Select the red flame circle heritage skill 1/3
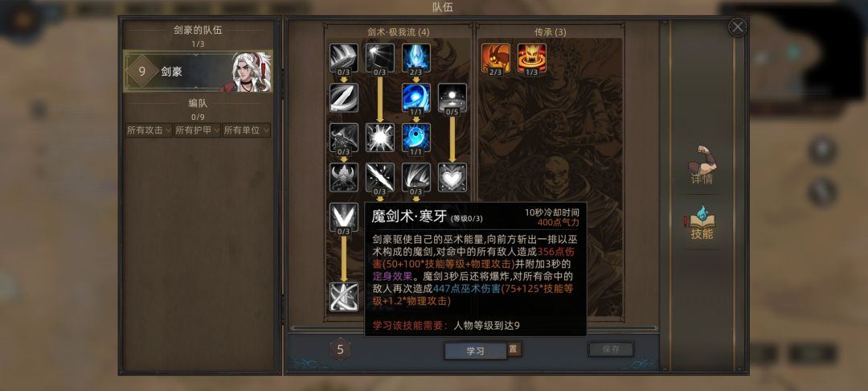This screenshot has height=391, width=868. click(531, 58)
